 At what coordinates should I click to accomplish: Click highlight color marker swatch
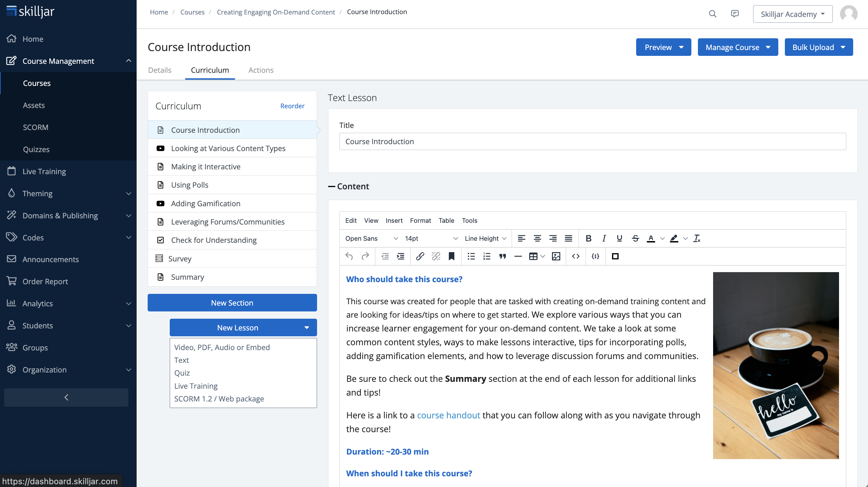[674, 238]
